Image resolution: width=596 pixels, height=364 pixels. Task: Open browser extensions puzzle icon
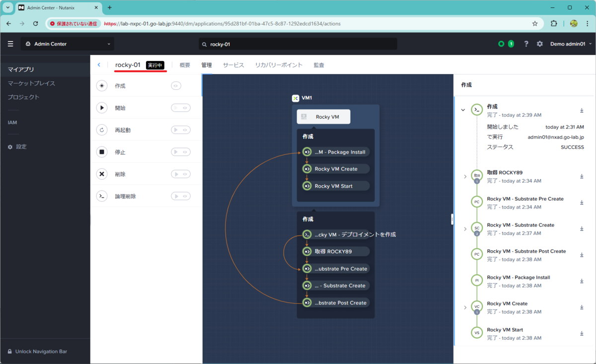[554, 23]
